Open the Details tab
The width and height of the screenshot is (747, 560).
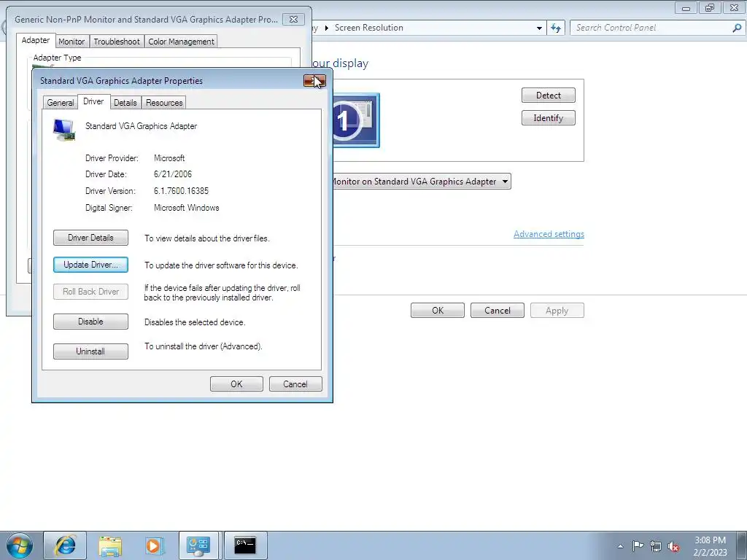(x=125, y=103)
